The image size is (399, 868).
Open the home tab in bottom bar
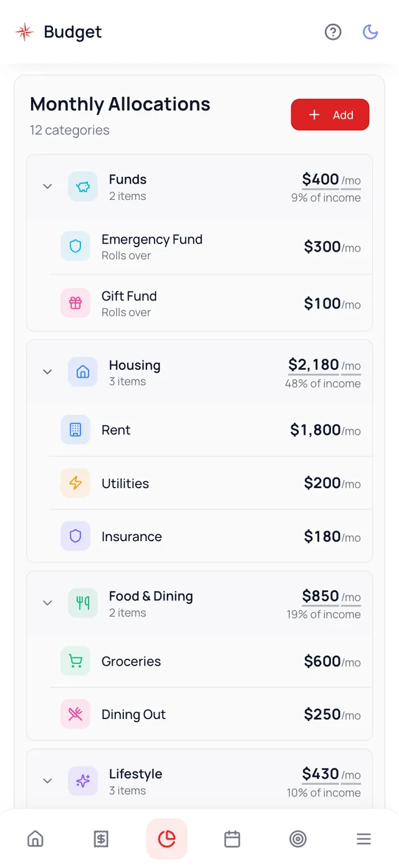36,839
